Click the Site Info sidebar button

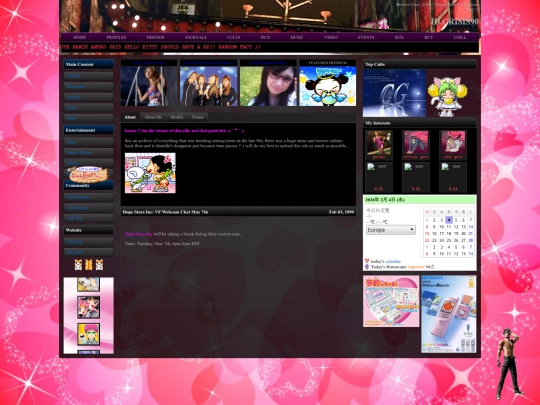[x=89, y=252]
